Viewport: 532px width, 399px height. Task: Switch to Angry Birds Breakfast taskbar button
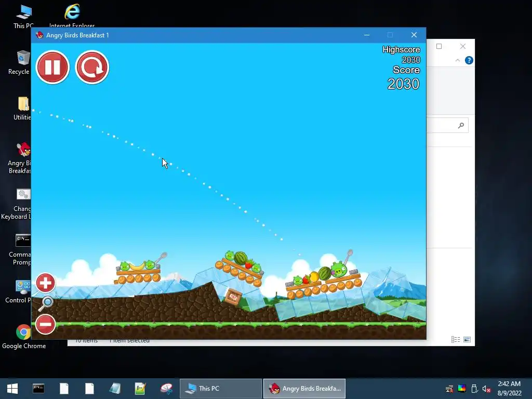coord(304,389)
